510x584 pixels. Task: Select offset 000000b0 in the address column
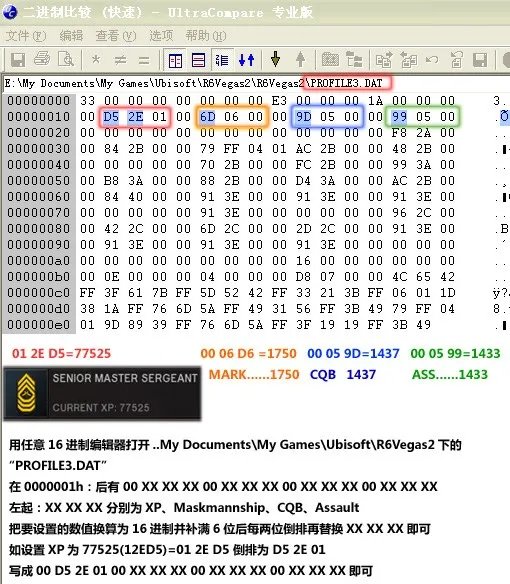[39, 277]
